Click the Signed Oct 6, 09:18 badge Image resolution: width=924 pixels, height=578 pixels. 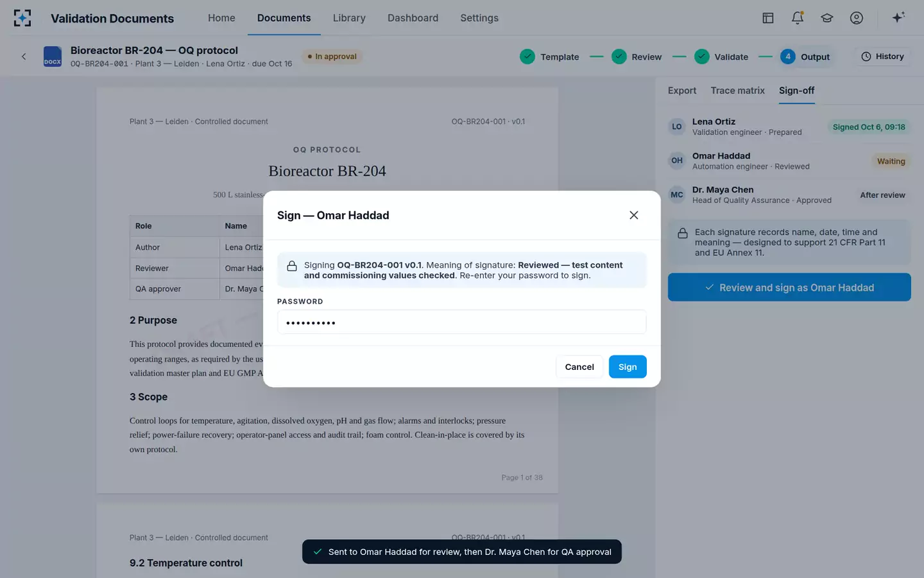[869, 127]
